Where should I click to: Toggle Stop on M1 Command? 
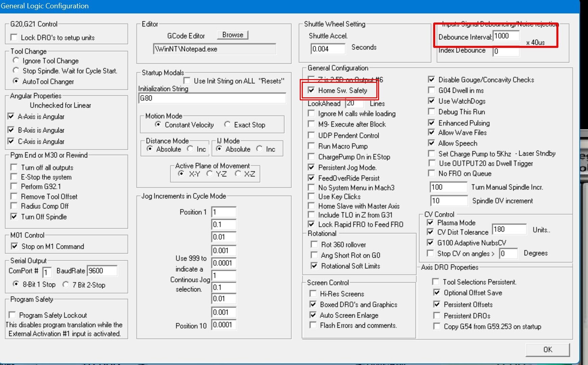coord(15,246)
